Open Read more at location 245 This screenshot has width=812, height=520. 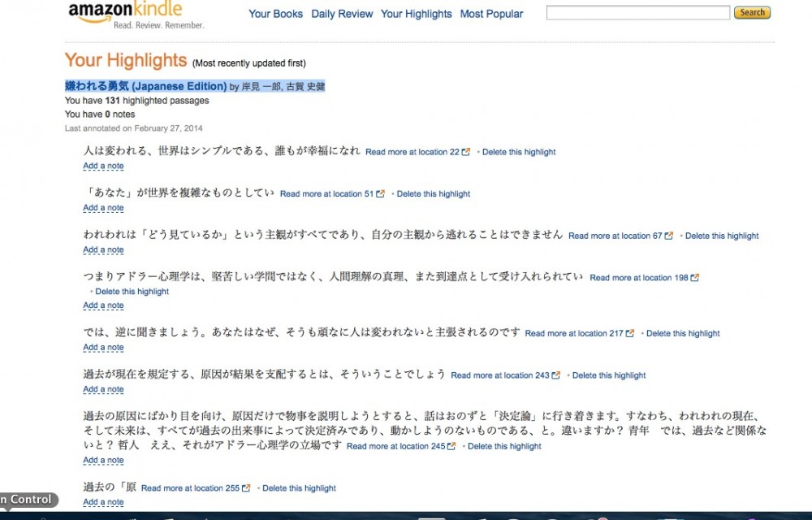395,446
